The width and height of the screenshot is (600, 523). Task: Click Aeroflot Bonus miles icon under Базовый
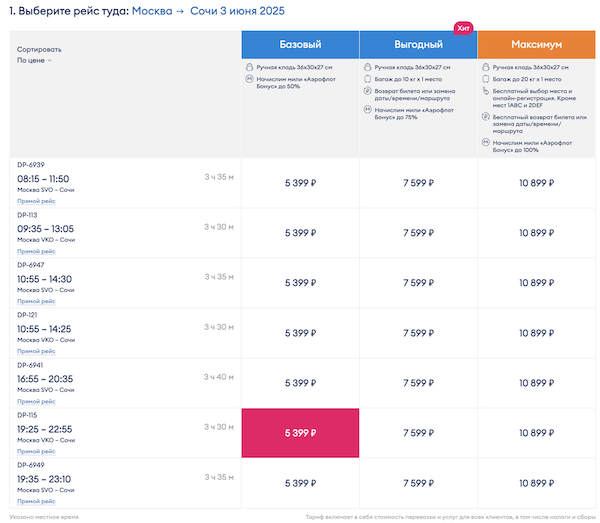[x=249, y=78]
